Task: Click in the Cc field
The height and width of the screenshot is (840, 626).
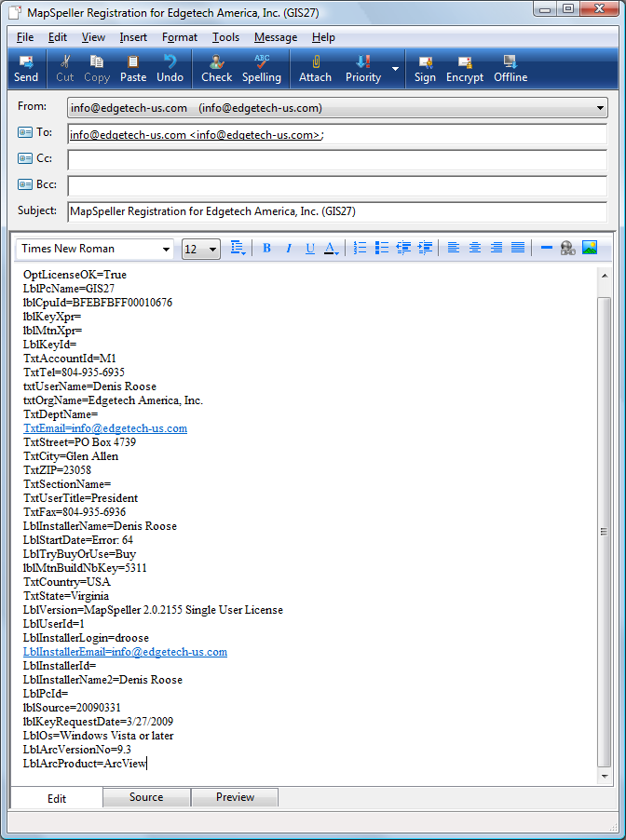Action: pyautogui.click(x=337, y=160)
